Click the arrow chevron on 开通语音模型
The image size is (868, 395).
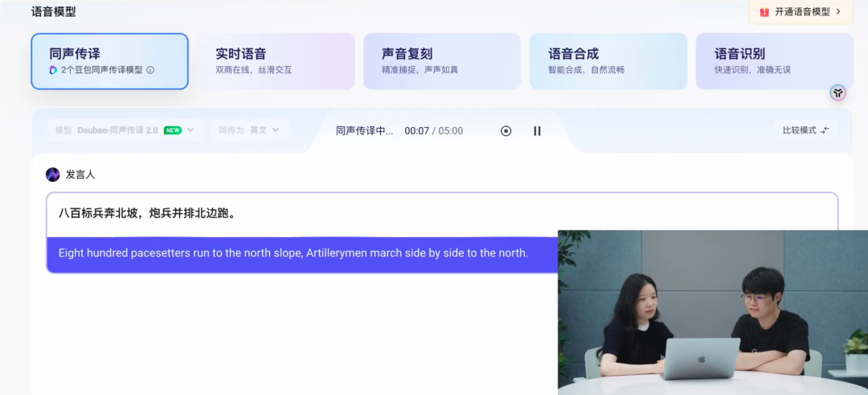click(838, 11)
